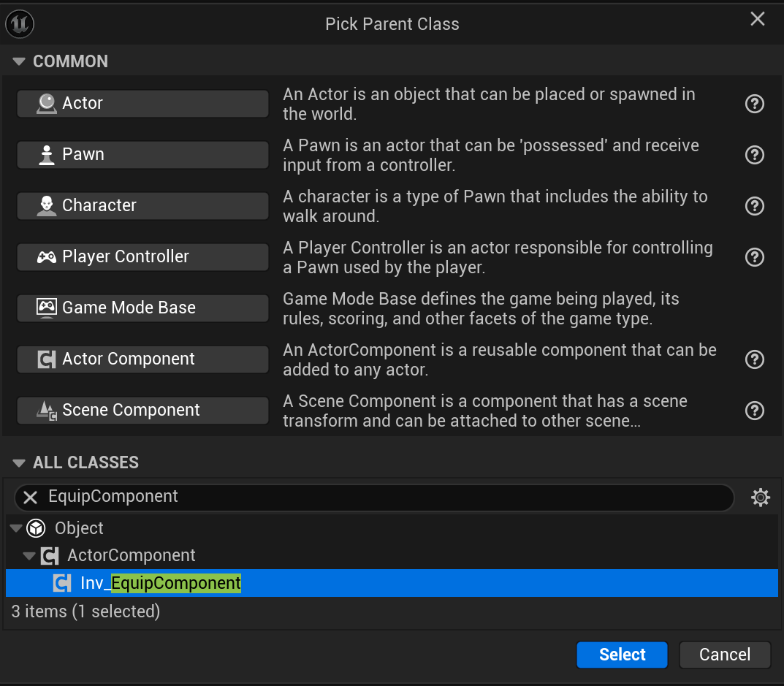Viewport: 784px width, 686px height.
Task: Open help for the Actor class
Action: pos(754,104)
